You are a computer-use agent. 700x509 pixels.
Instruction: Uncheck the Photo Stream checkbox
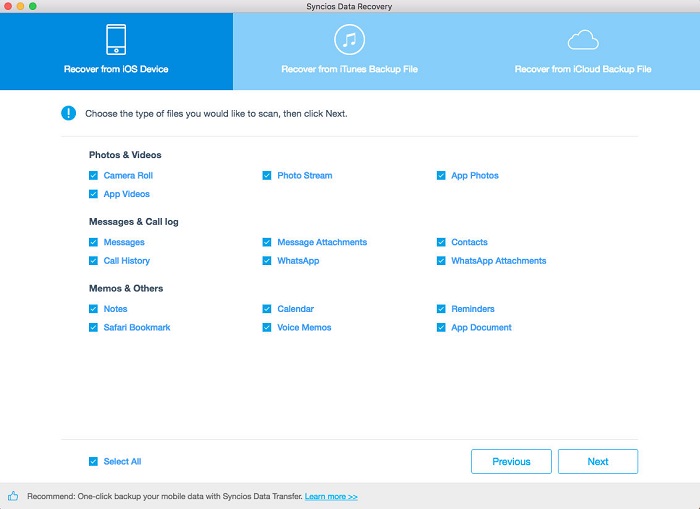(267, 175)
